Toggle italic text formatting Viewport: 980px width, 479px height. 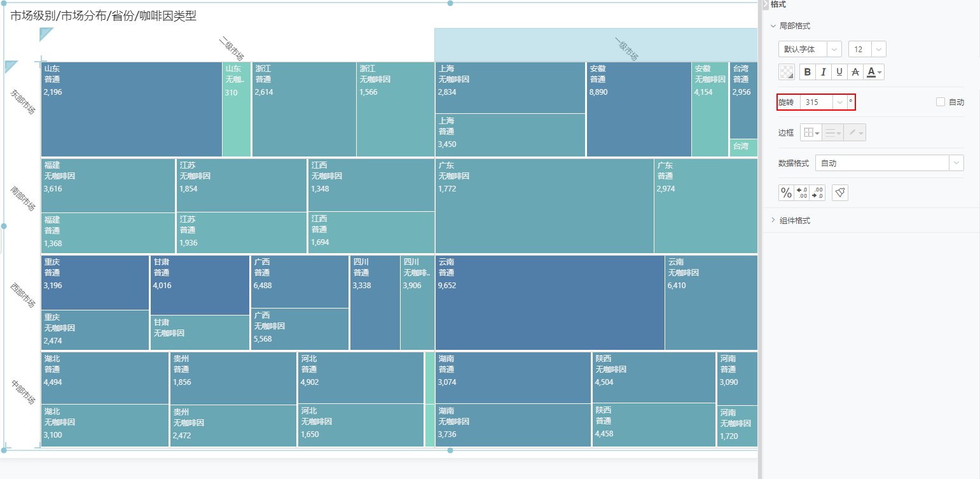[x=824, y=72]
